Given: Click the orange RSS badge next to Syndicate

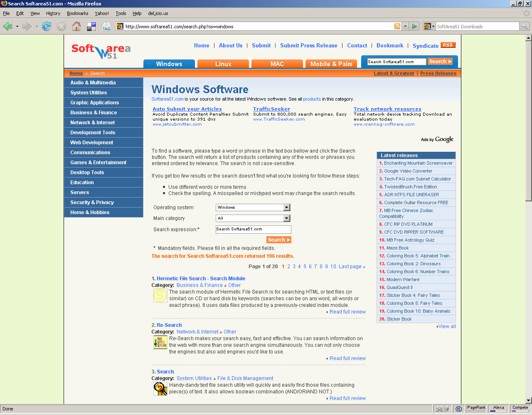Looking at the screenshot, I should (448, 45).
